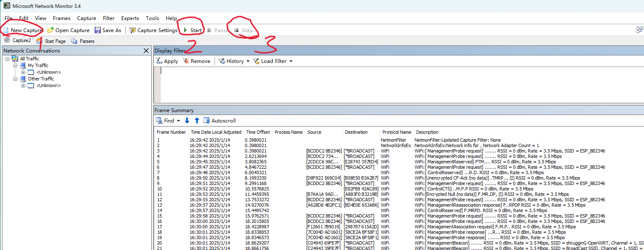Select My Traffic in the conversations tree
The width and height of the screenshot is (644, 250).
click(38, 65)
